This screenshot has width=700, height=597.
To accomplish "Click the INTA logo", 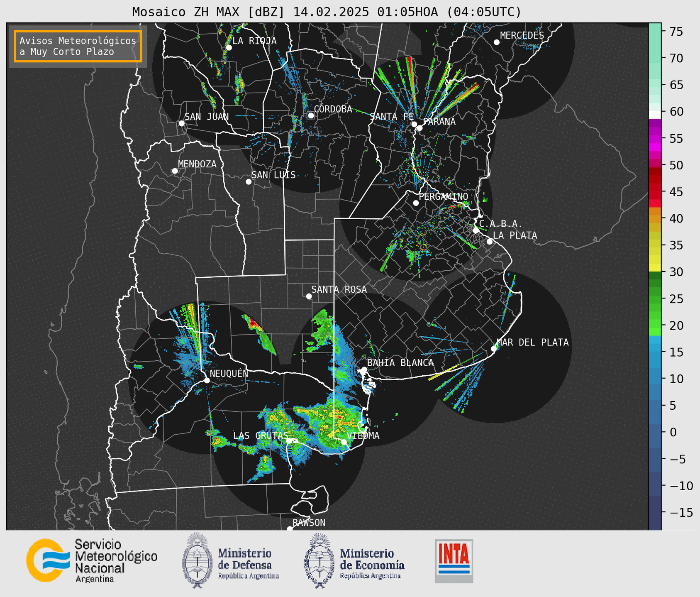I will 454,561.
